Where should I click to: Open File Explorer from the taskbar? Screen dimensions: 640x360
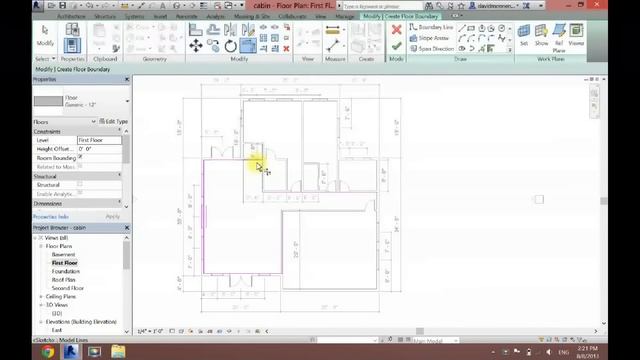(118, 351)
